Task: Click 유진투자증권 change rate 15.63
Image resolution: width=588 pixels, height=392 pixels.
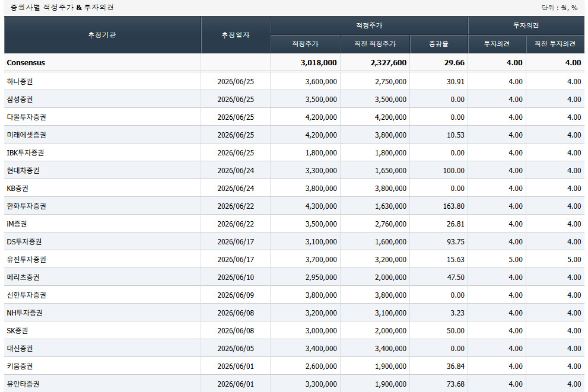Action: [455, 259]
